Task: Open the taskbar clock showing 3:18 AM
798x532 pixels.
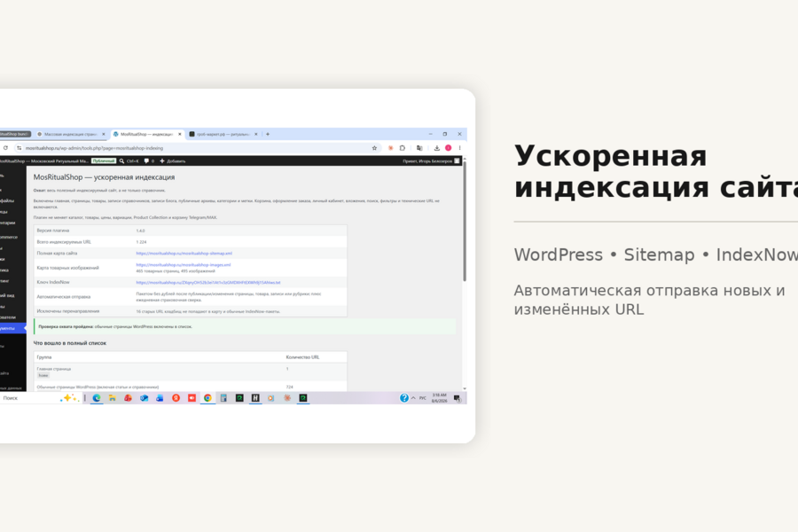Action: tap(439, 398)
